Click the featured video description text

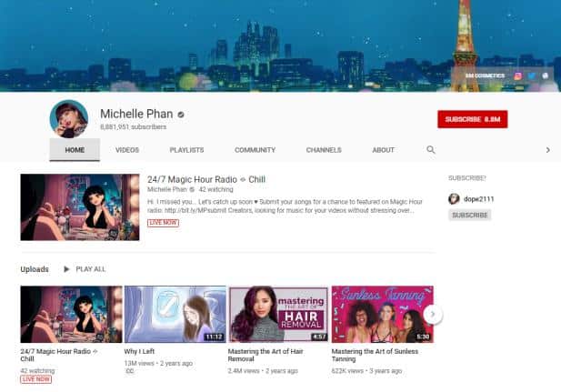tap(285, 206)
